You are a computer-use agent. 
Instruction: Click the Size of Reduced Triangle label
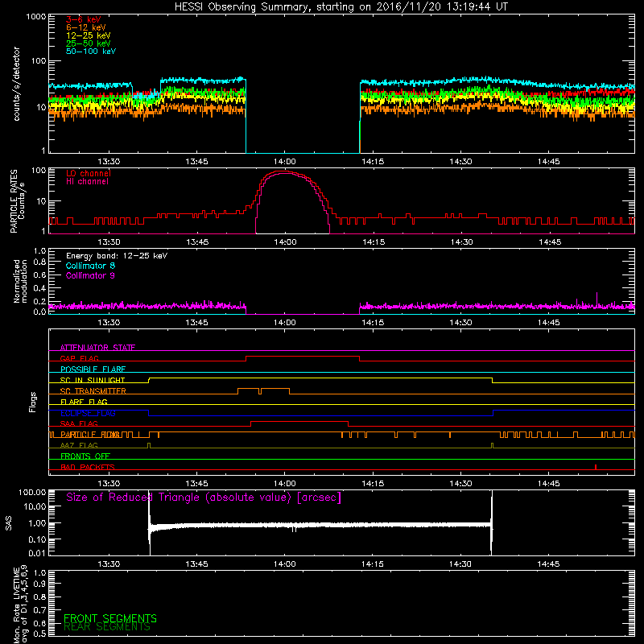pyautogui.click(x=204, y=497)
